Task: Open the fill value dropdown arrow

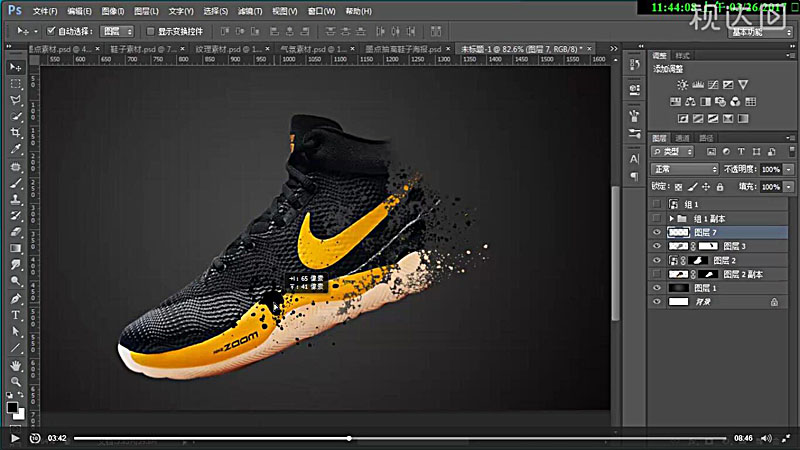Action: coord(789,187)
